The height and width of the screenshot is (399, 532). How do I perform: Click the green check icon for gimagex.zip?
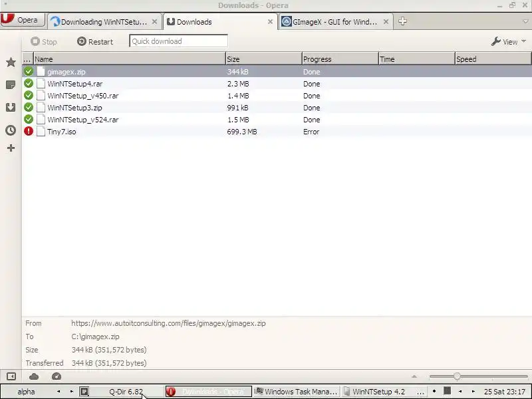pos(29,71)
